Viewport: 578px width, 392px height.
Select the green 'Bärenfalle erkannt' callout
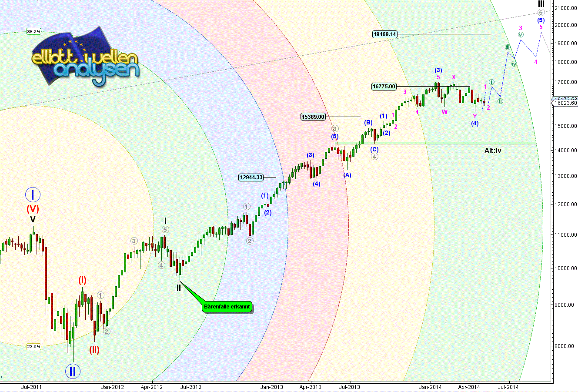coord(227,307)
